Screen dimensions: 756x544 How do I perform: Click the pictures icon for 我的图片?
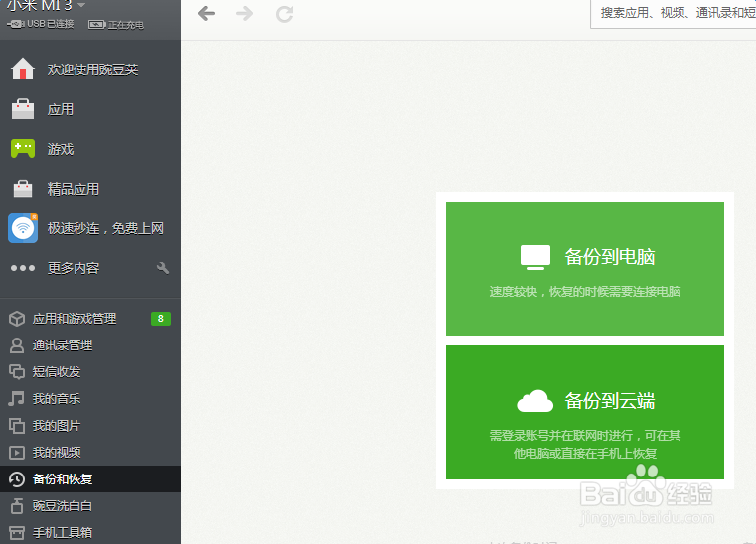click(17, 426)
